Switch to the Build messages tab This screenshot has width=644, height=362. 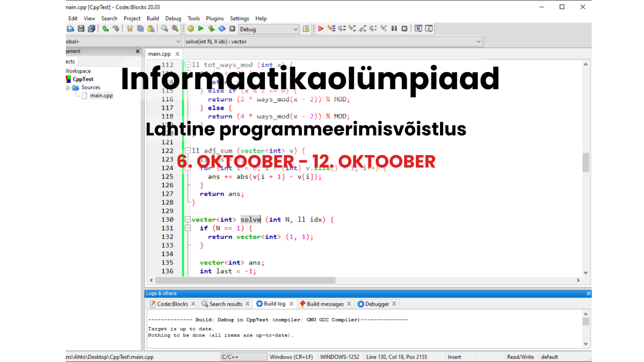click(325, 304)
